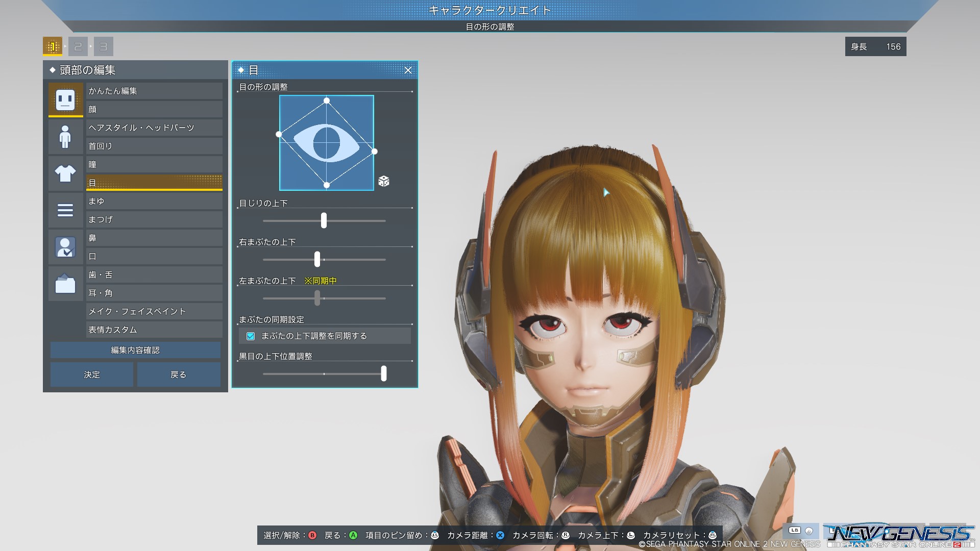Viewport: 980px width, 551px height.
Task: Open メイク・フェイスペイント menu item
Action: 154,311
